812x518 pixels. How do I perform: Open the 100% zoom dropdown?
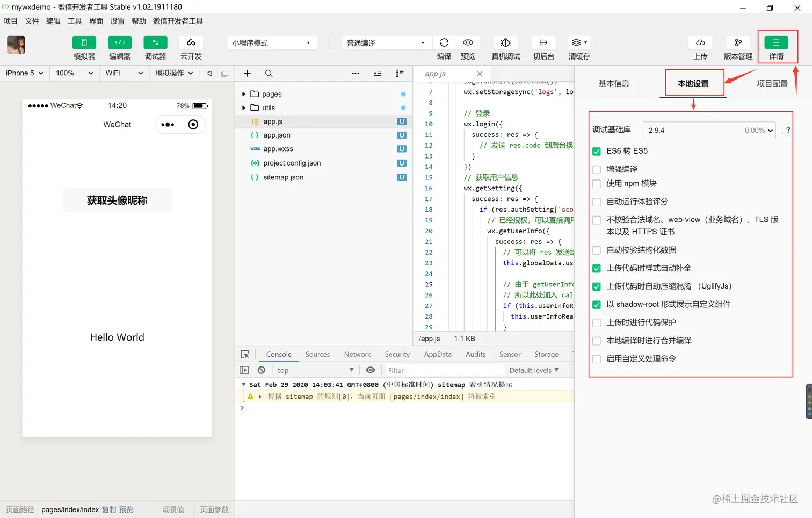[74, 73]
